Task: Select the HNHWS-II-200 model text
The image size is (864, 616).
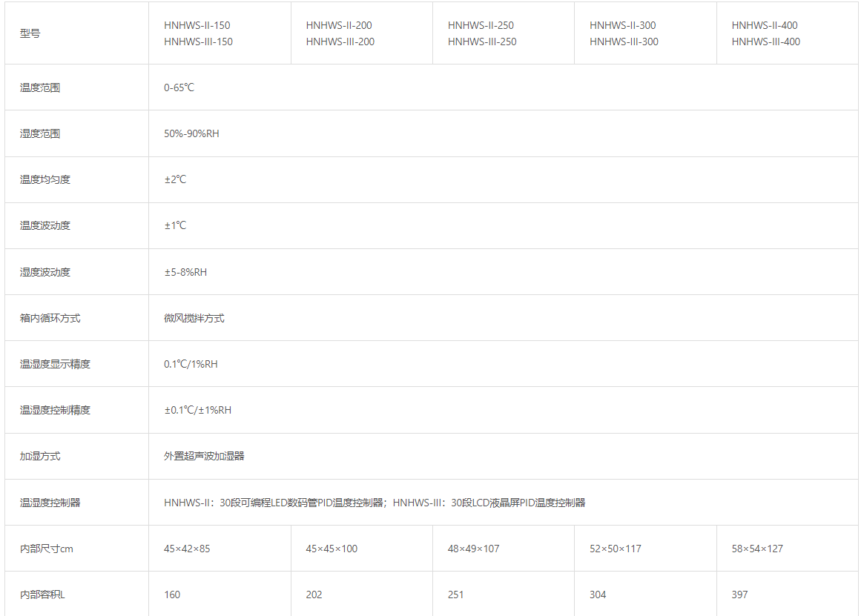Action: coord(339,25)
